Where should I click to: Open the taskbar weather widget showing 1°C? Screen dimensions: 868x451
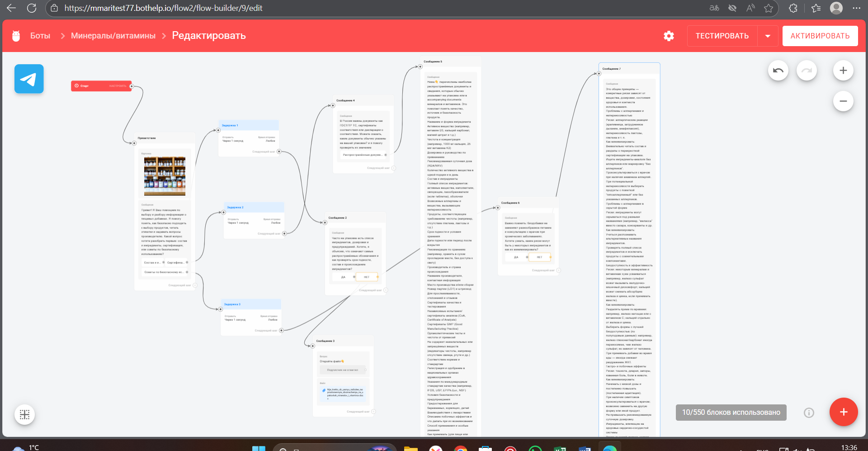click(26, 447)
